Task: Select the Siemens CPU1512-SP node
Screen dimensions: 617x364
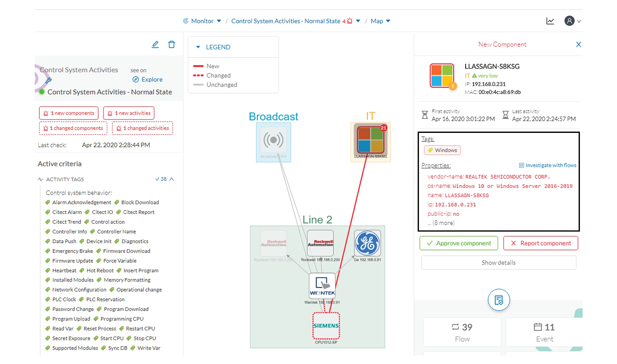Action: coord(326,326)
